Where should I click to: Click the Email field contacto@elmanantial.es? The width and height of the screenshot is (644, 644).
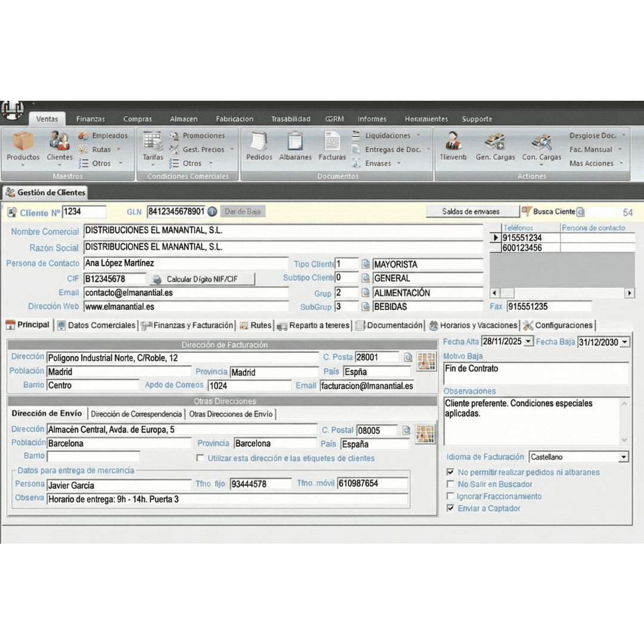(186, 293)
